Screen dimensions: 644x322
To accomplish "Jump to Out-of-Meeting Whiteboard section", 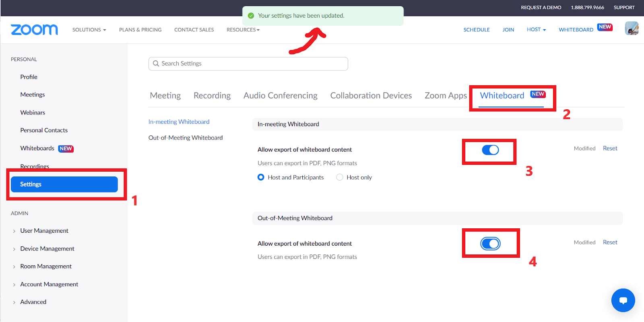I will (186, 137).
